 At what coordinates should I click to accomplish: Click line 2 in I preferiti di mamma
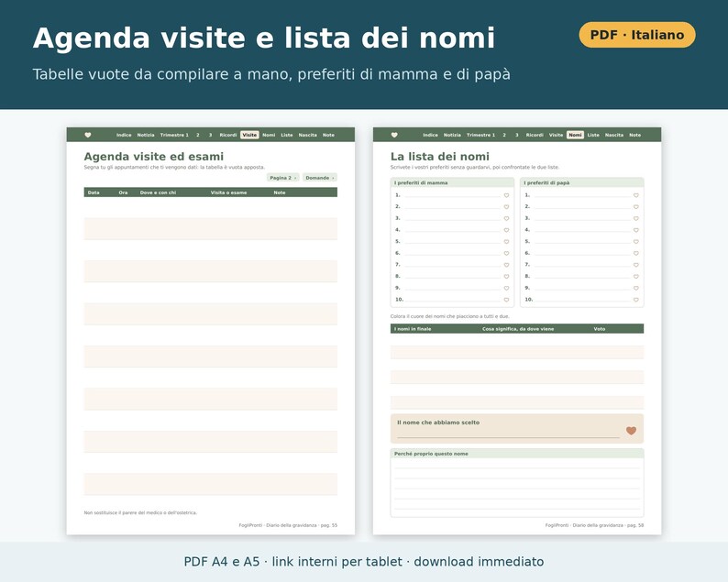452,207
